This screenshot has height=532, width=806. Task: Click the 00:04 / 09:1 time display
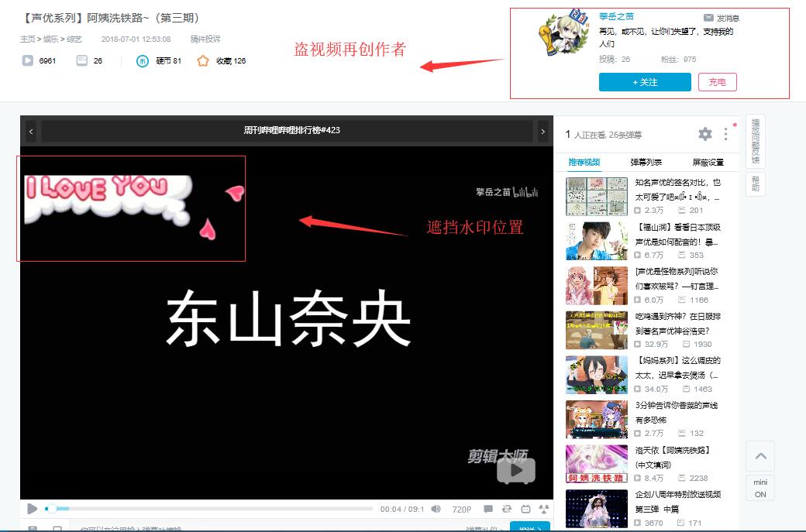[x=402, y=509]
